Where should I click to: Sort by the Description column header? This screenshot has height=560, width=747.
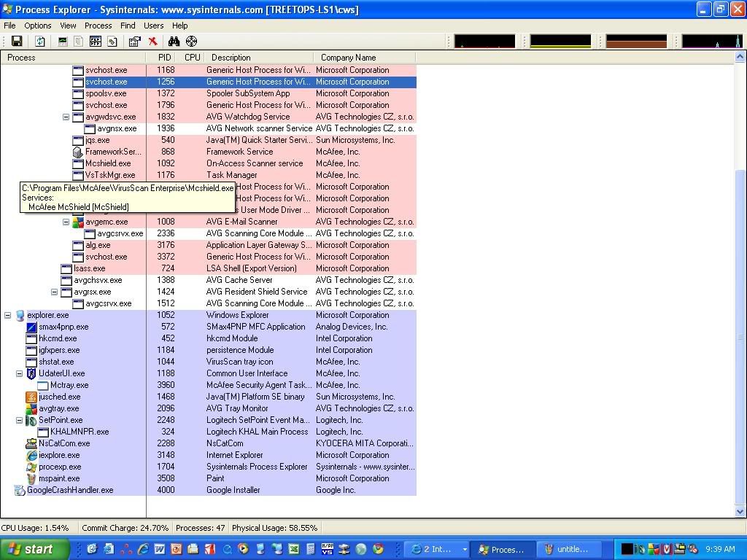[x=259, y=58]
